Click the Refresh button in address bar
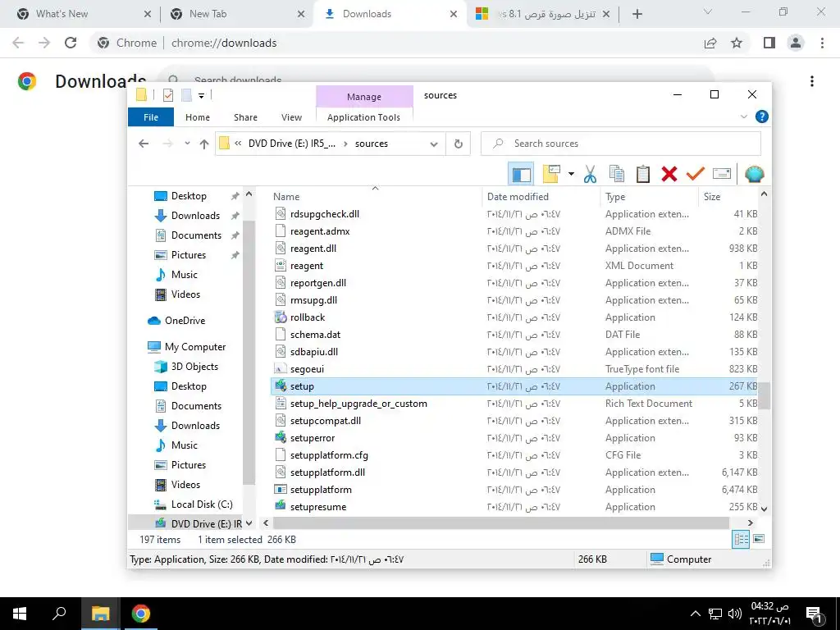840x630 pixels. click(x=458, y=144)
